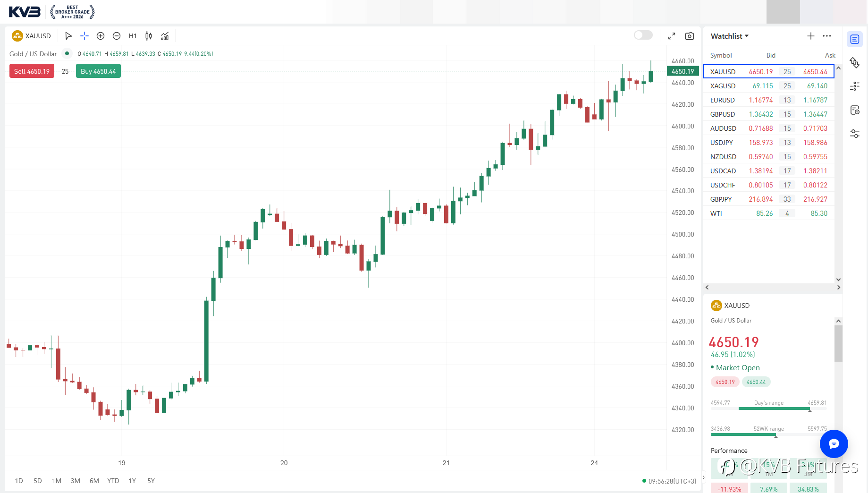Take a chart snapshot with camera icon
The height and width of the screenshot is (493, 868).
pyautogui.click(x=690, y=36)
